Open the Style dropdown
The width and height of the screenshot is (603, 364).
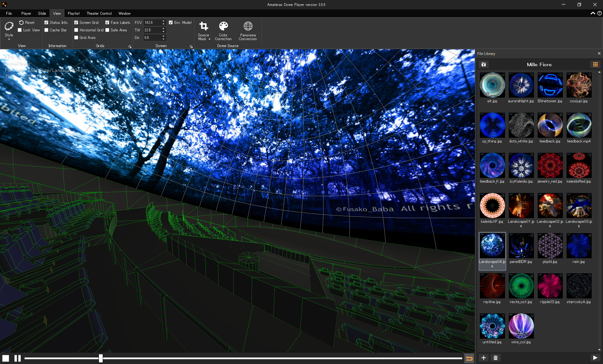pos(9,30)
